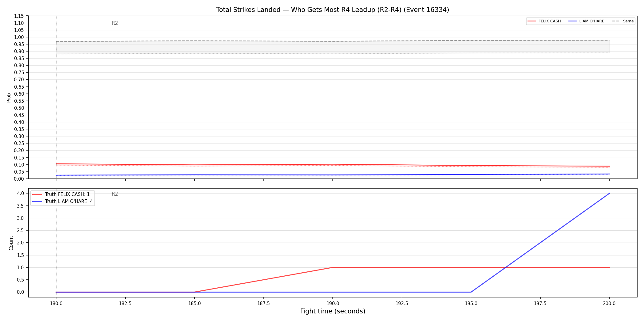Click the LIAM O'HARE legend entry
This screenshot has height=322, width=644.
tap(586, 21)
